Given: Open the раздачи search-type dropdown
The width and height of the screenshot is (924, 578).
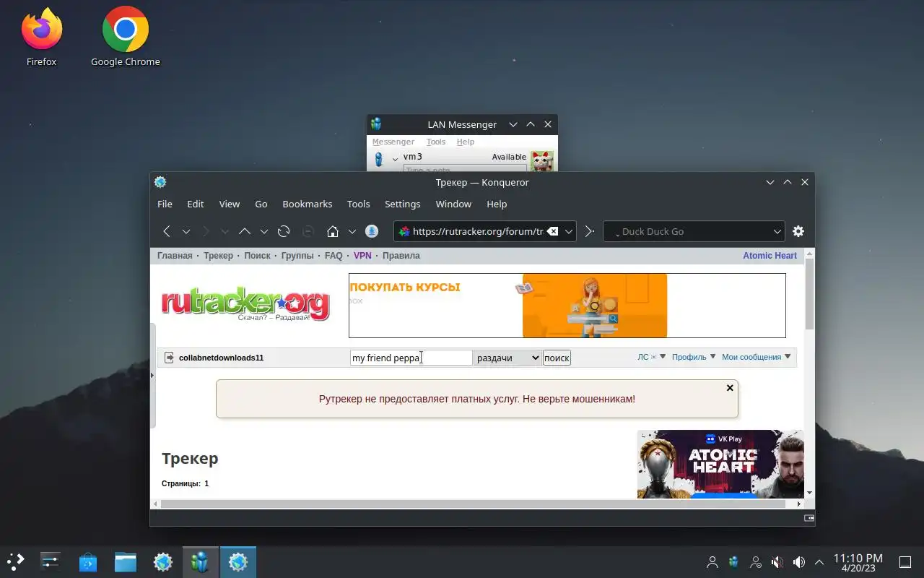Looking at the screenshot, I should tap(507, 358).
